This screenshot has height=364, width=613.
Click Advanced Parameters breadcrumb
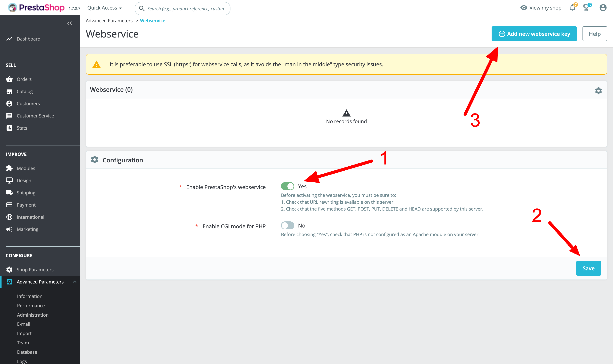[109, 21]
